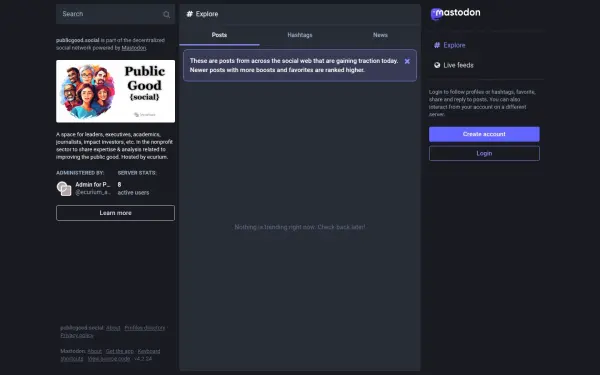Click the @ecurium_a... admin handle
The width and height of the screenshot is (600, 375).
(93, 192)
